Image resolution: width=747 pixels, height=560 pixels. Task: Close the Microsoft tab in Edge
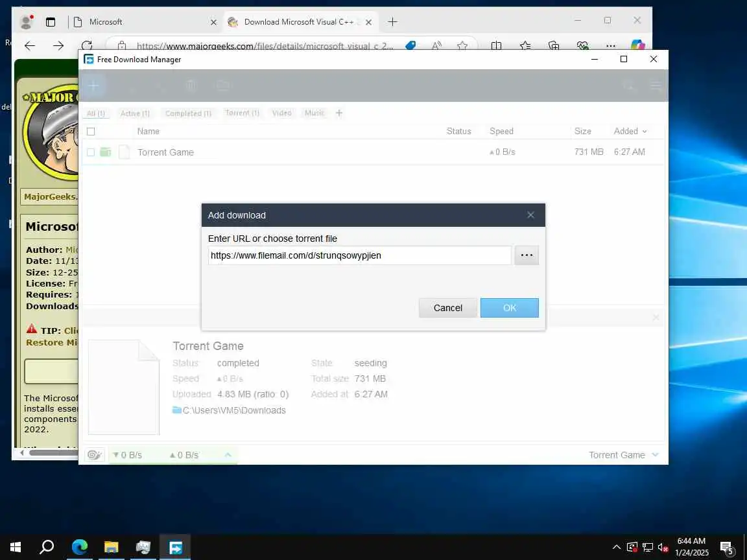click(x=213, y=22)
